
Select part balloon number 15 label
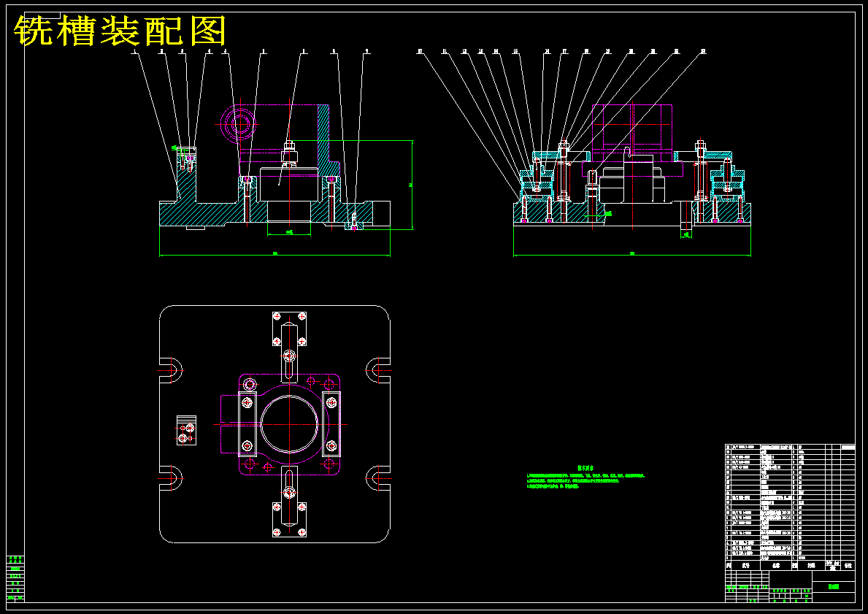click(515, 52)
